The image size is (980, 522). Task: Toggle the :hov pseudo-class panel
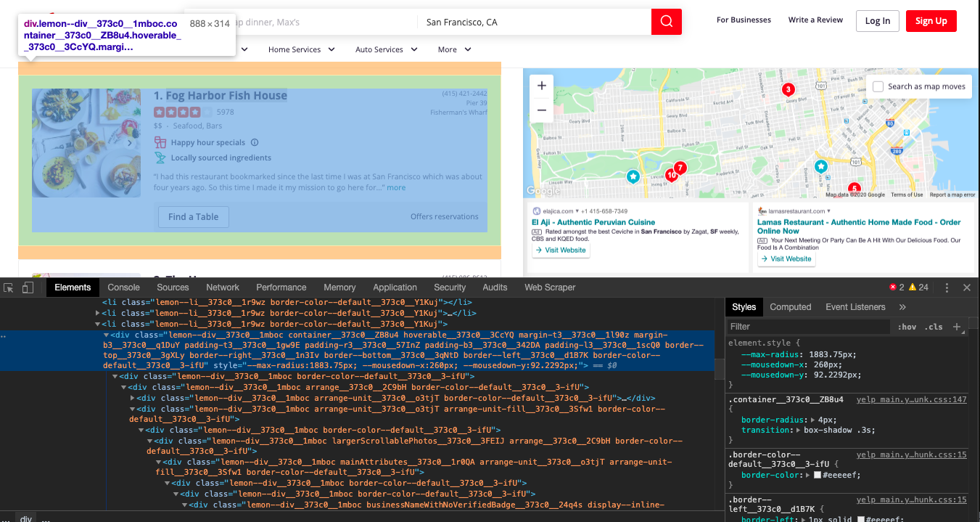coord(907,327)
